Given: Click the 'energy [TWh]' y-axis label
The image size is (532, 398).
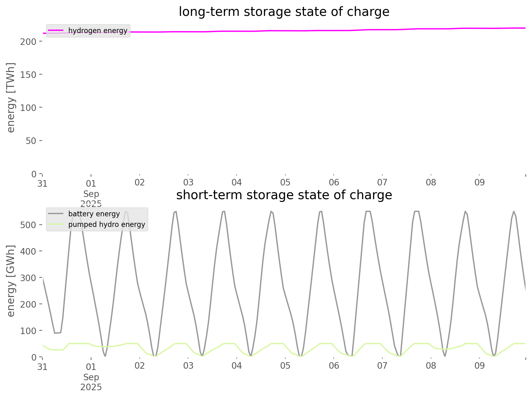Looking at the screenshot, I should [11, 98].
